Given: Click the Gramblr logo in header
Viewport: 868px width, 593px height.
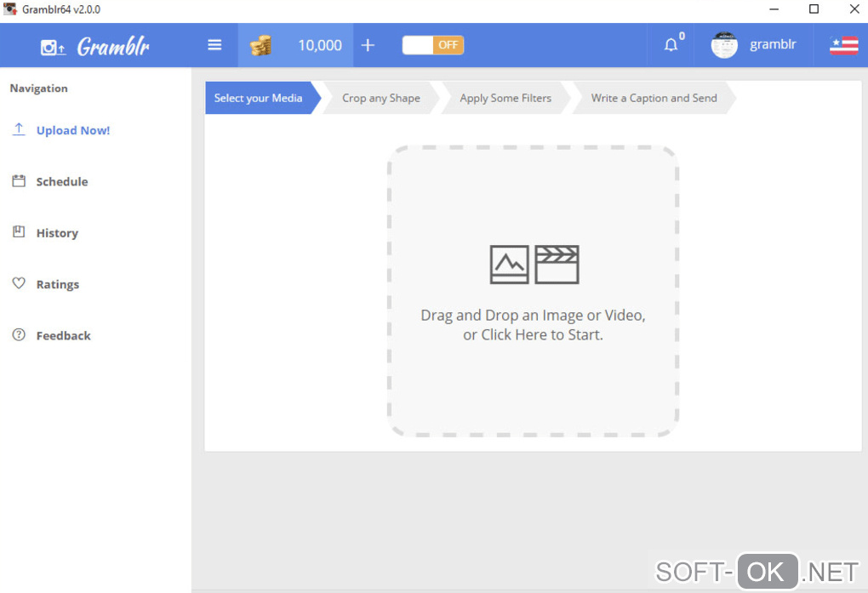Looking at the screenshot, I should [95, 47].
